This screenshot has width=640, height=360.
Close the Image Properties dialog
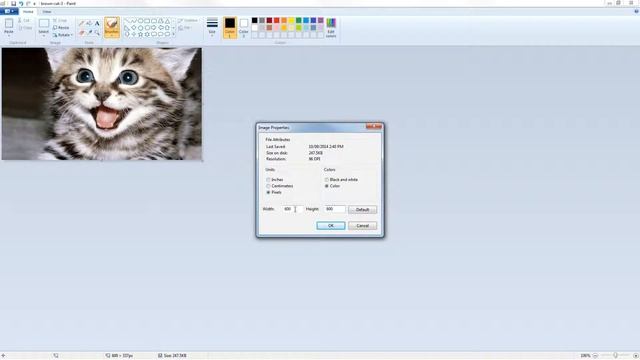(374, 127)
